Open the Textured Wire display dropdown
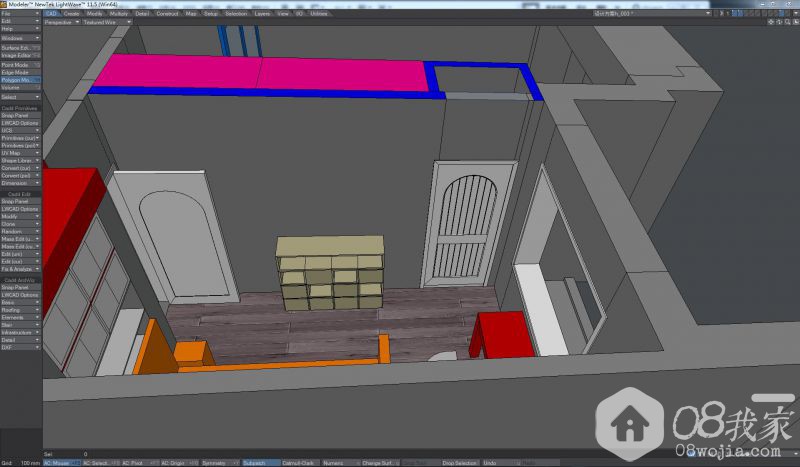 click(x=107, y=21)
